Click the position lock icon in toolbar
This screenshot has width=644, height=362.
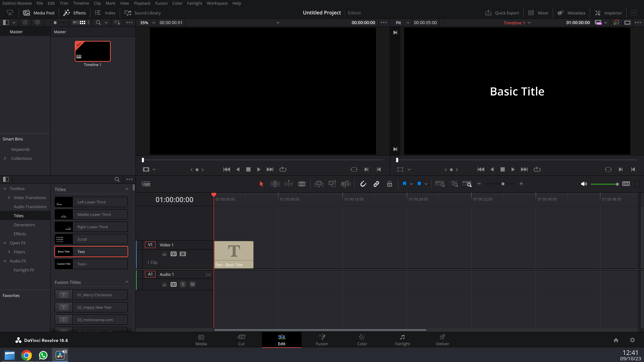coord(389,184)
